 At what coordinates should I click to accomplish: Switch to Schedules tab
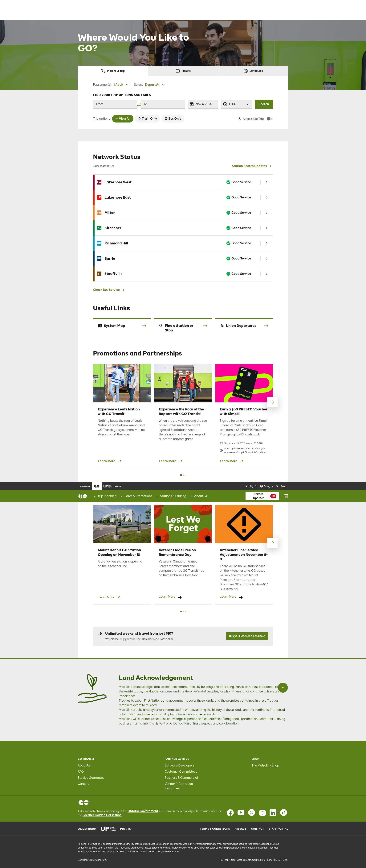click(x=253, y=71)
